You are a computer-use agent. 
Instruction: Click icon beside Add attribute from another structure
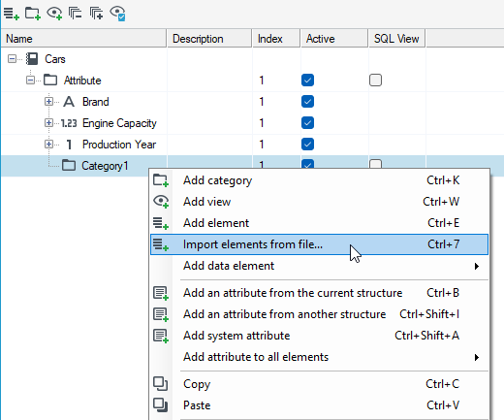click(x=161, y=314)
